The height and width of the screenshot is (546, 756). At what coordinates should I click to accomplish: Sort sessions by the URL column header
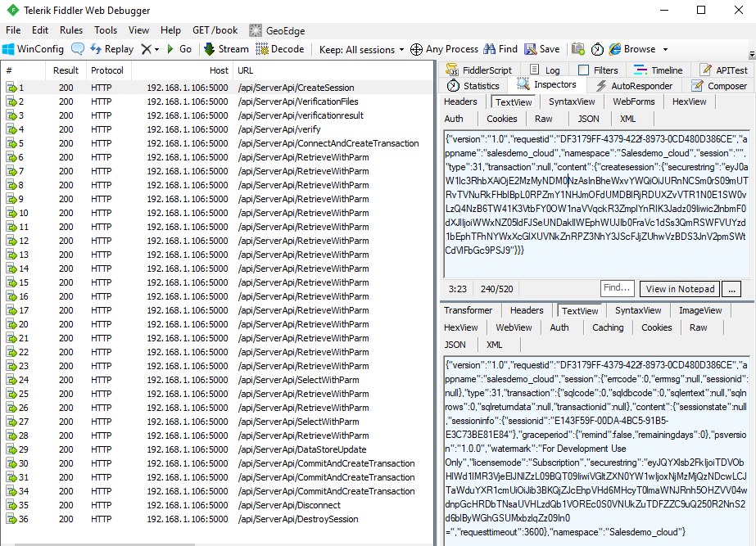pyautogui.click(x=333, y=70)
